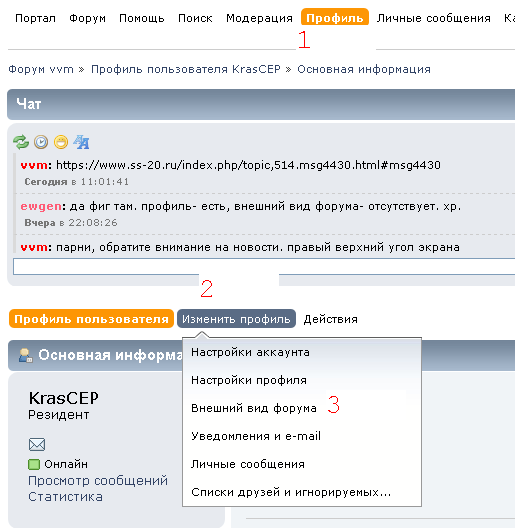
Task: Click the text formatting icon in chat
Action: click(82, 142)
